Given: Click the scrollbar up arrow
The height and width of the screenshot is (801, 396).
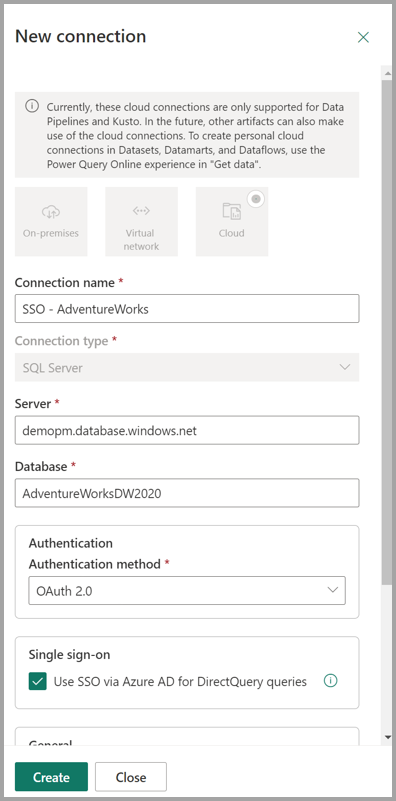Looking at the screenshot, I should click(x=387, y=74).
